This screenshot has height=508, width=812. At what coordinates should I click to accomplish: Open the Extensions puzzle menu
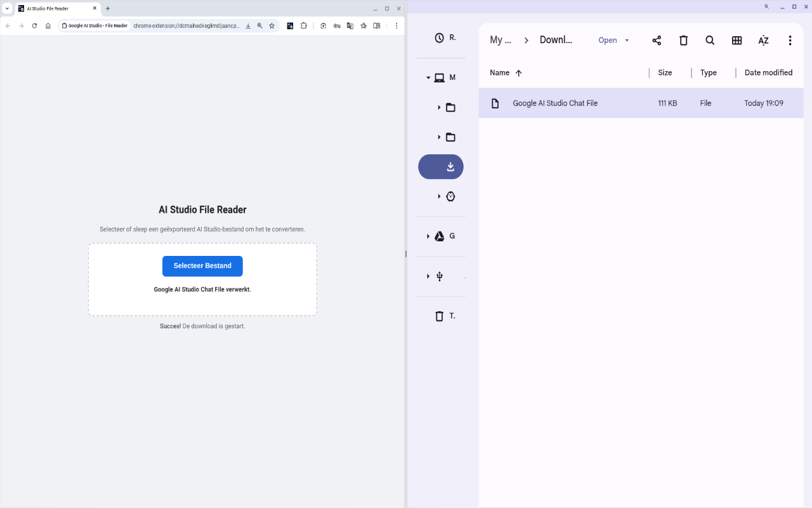pos(304,26)
